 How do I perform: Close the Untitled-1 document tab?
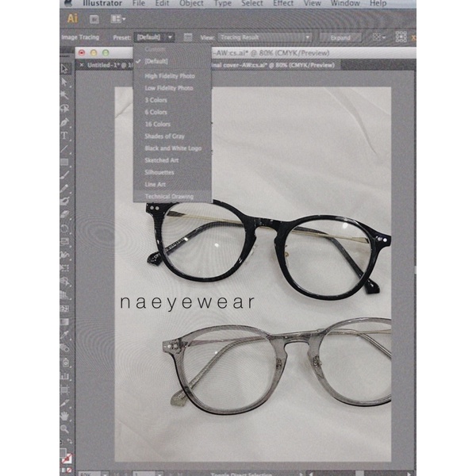pyautogui.click(x=83, y=65)
